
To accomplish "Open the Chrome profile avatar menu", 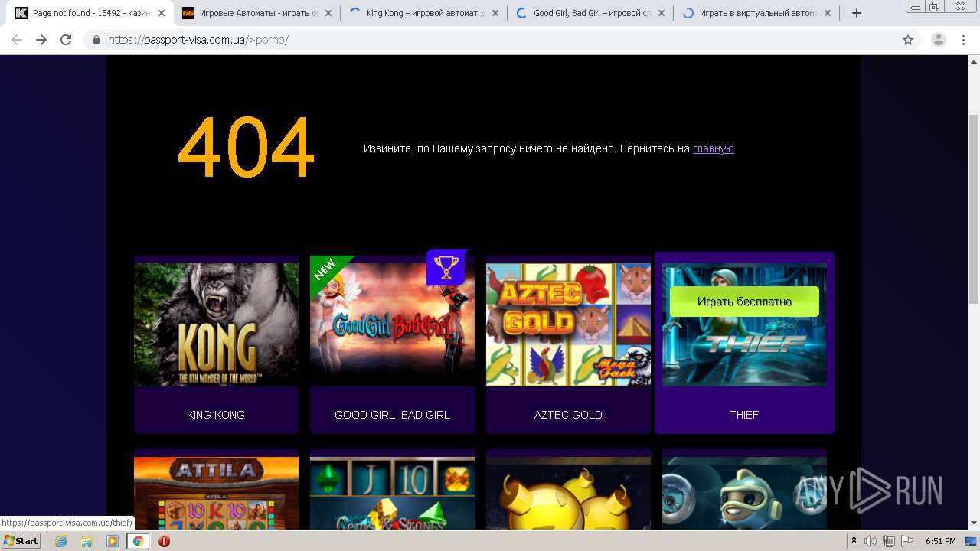I will pyautogui.click(x=939, y=40).
